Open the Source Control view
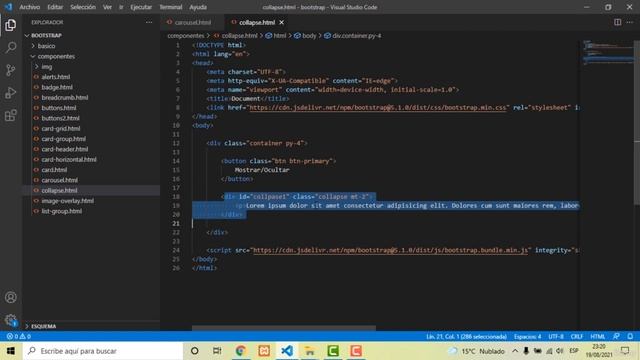Screen dimensions: 640x360 (11, 70)
